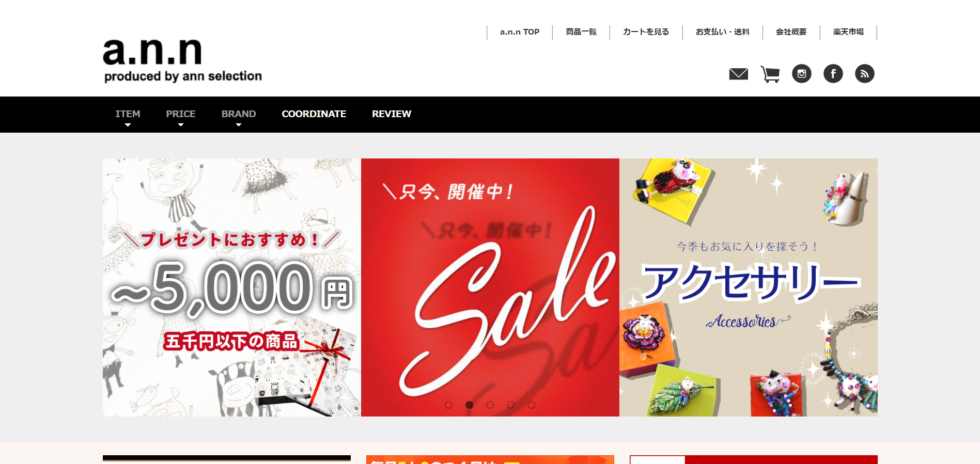Open the REVIEW menu item
Screen dimensions: 980x464
tap(392, 114)
